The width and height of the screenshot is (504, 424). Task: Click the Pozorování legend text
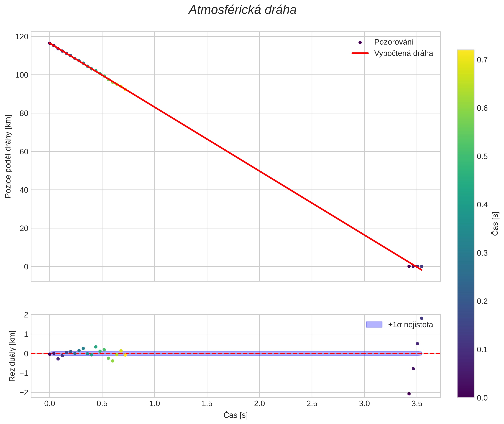[x=394, y=42]
